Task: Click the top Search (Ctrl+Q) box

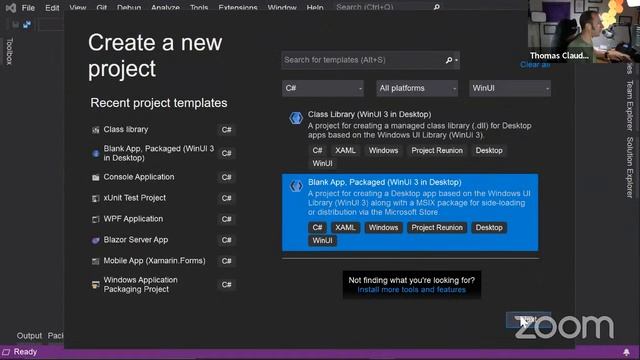Action: (x=388, y=7)
